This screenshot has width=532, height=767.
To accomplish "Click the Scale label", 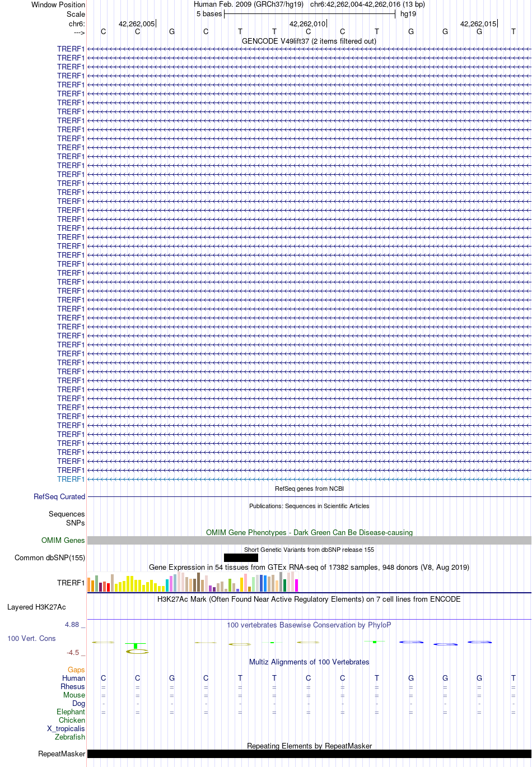I will click(x=76, y=14).
